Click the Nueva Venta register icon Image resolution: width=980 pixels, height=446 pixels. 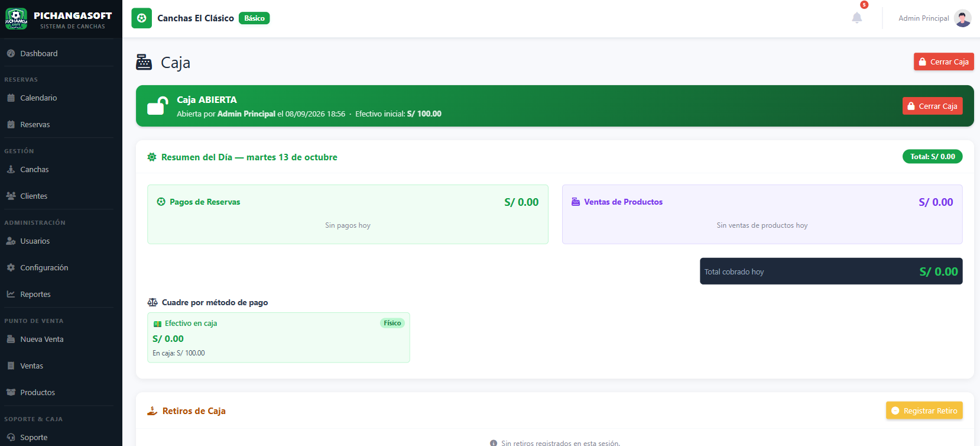coord(11,339)
